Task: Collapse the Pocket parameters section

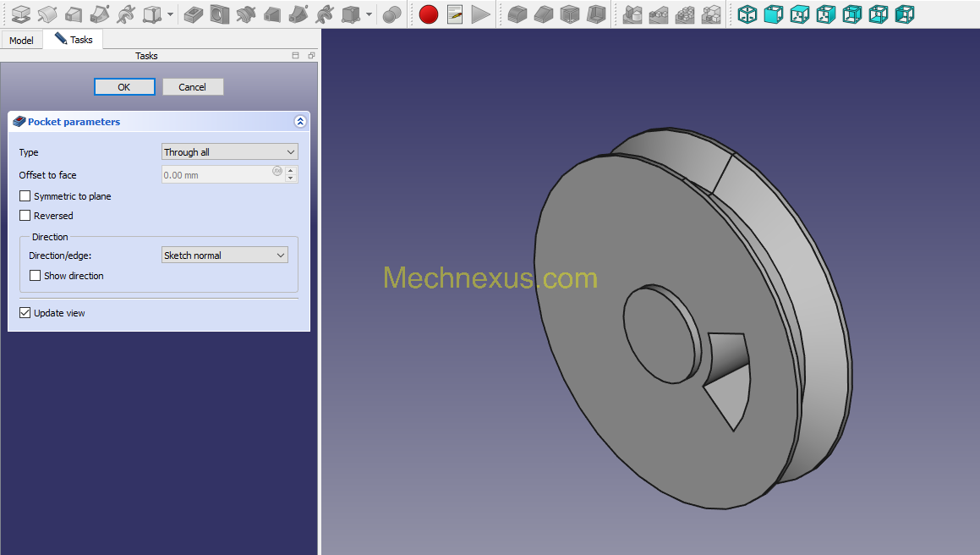Action: pyautogui.click(x=300, y=121)
